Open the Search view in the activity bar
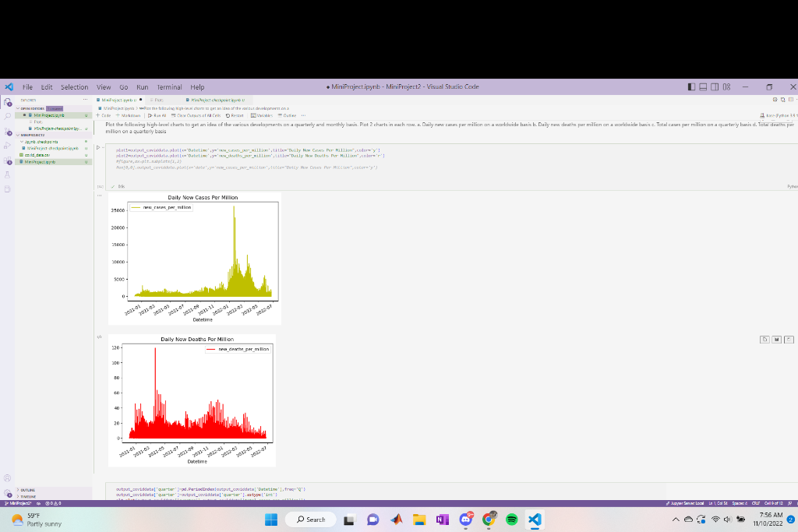The image size is (798, 532). (8, 117)
